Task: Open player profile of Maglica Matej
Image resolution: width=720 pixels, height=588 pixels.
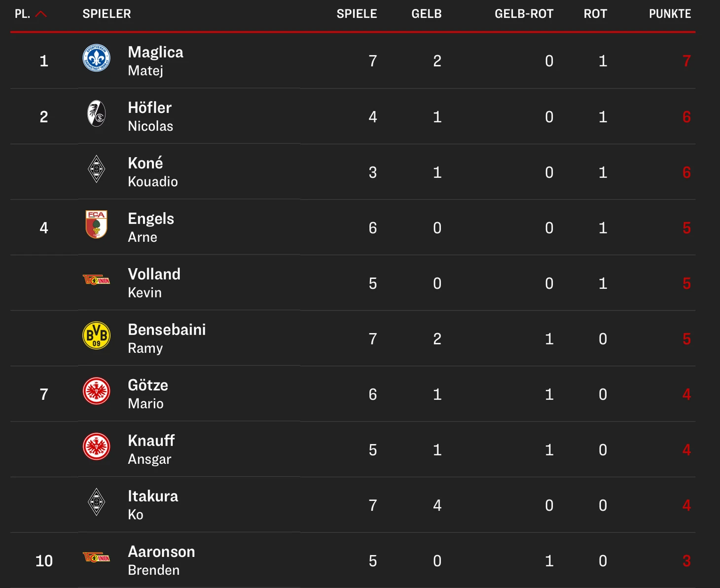Action: (155, 61)
